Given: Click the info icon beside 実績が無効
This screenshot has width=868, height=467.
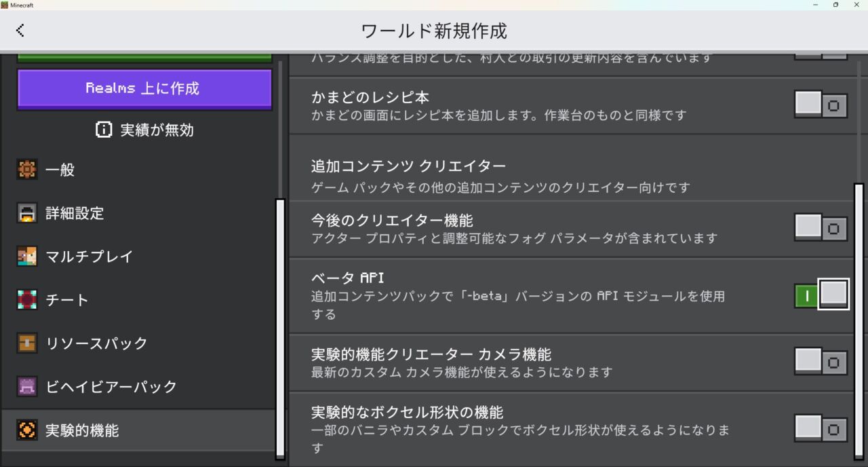Looking at the screenshot, I should click(x=103, y=130).
